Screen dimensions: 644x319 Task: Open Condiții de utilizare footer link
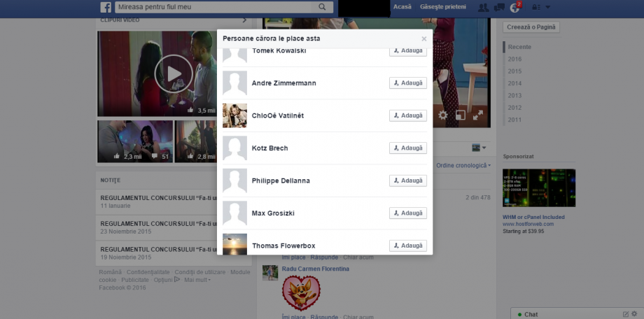click(199, 272)
